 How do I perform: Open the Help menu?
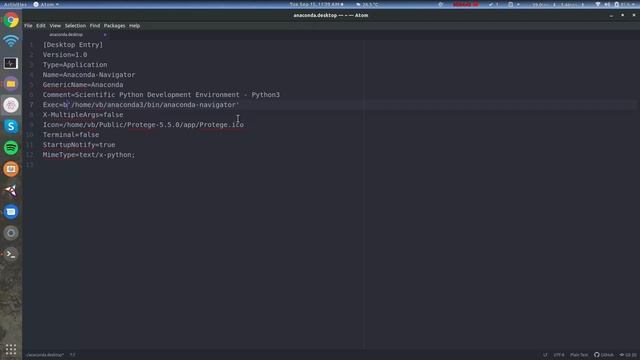pyautogui.click(x=135, y=26)
